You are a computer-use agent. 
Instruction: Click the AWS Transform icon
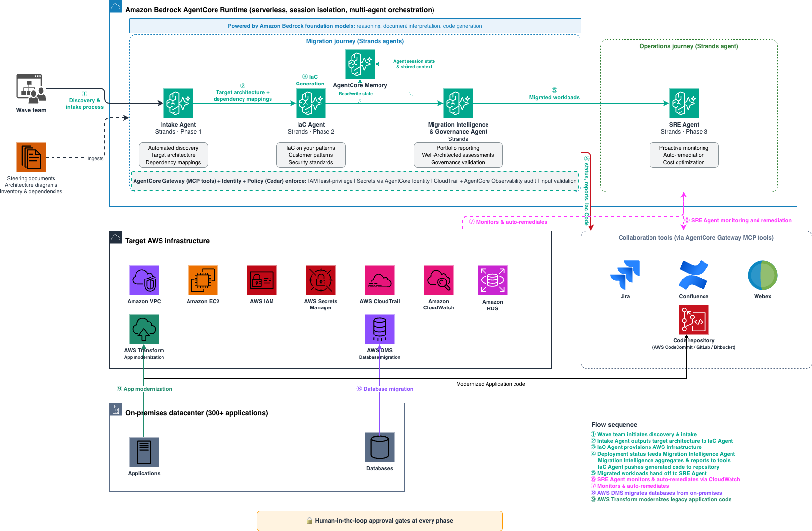[x=144, y=329]
